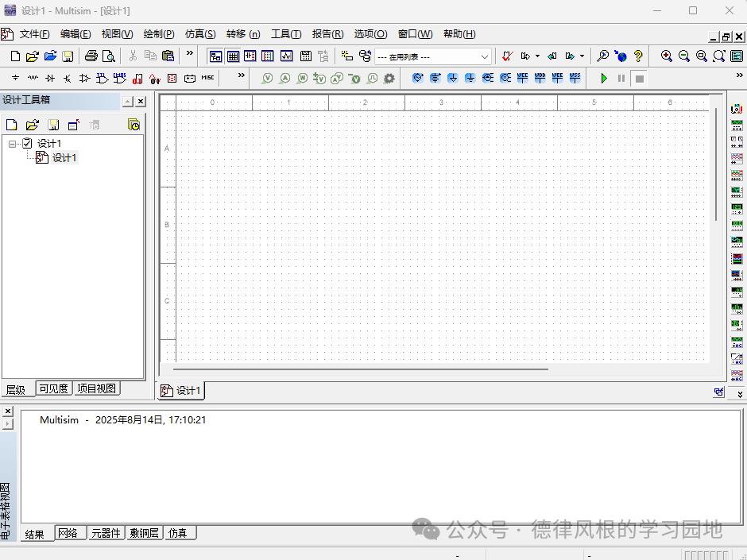Toggle the design toolbox panel button
This screenshot has width=747, height=560.
[x=215, y=56]
